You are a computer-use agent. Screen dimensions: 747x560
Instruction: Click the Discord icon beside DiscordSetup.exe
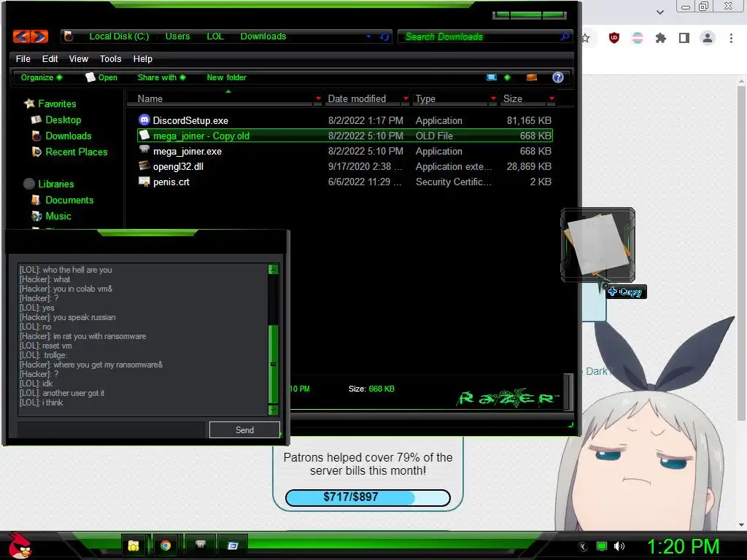[144, 120]
